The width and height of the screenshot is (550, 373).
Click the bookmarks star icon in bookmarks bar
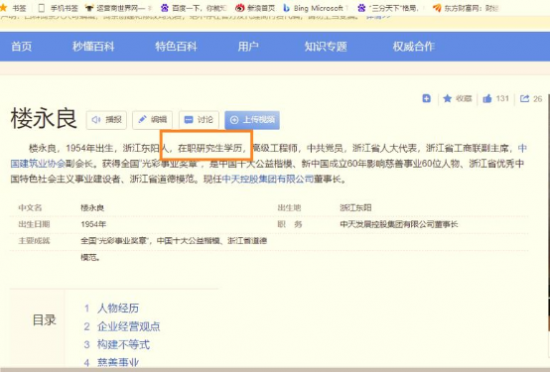pos(4,8)
